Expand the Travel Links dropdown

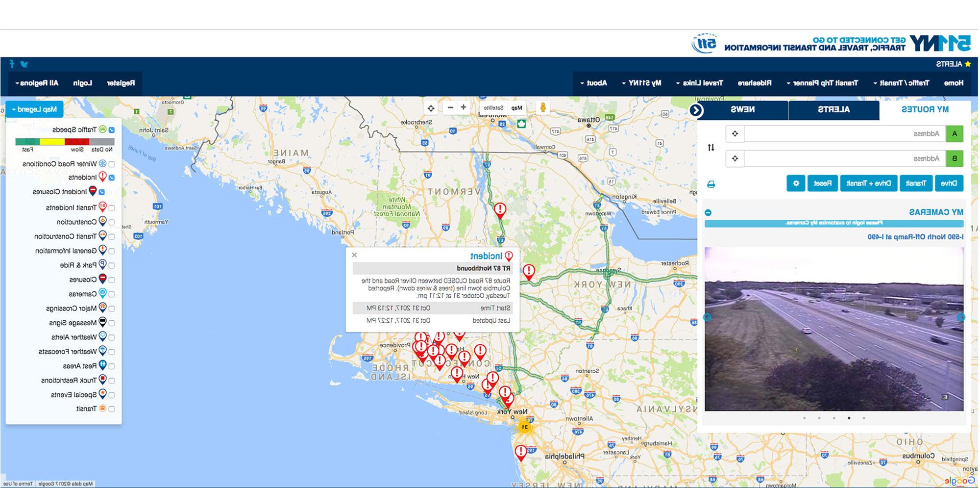(700, 83)
